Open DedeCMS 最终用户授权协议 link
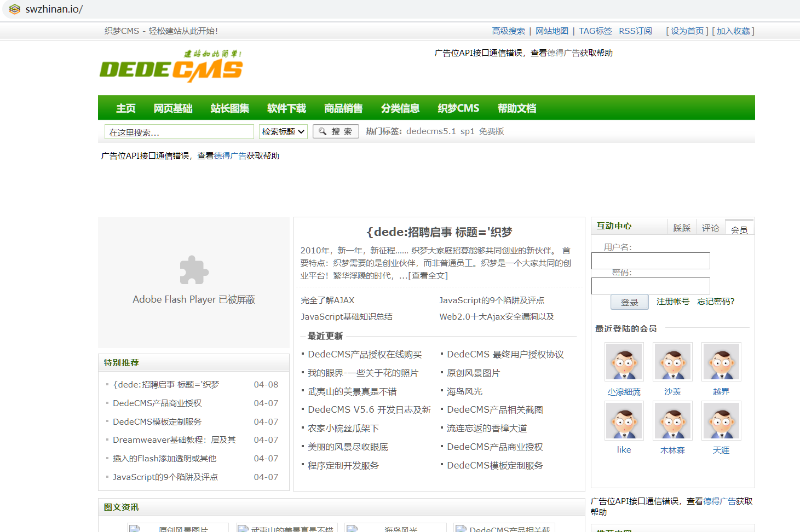 505,355
